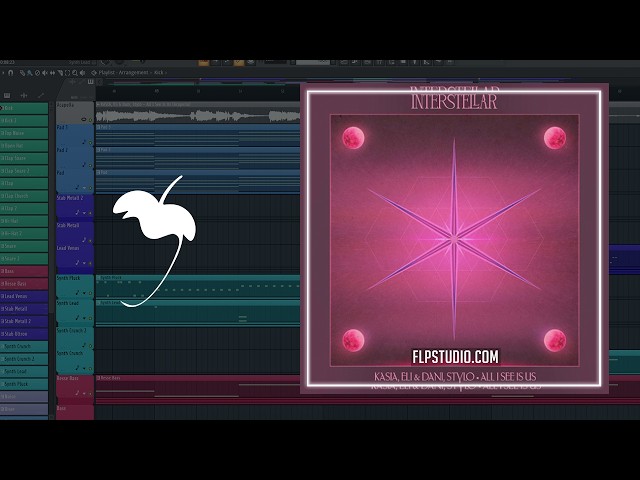The height and width of the screenshot is (480, 640).
Task: Mute the Stab Metall 2 track
Action: coord(90,213)
